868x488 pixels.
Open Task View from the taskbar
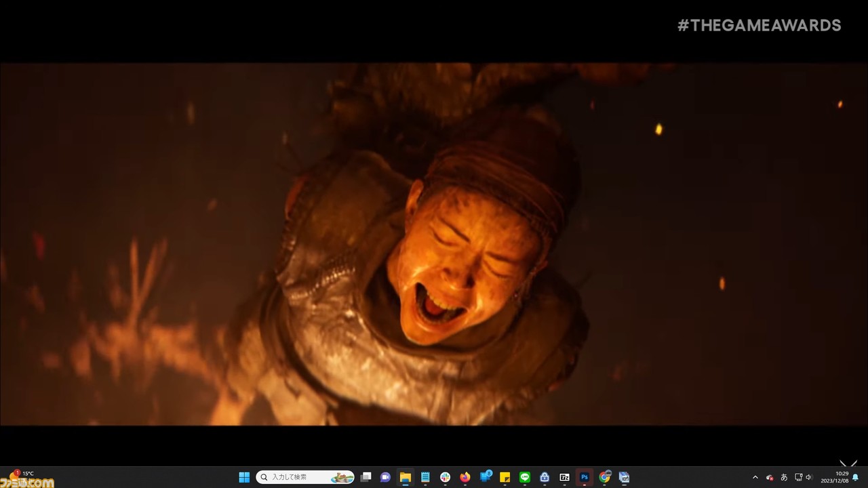click(x=366, y=477)
